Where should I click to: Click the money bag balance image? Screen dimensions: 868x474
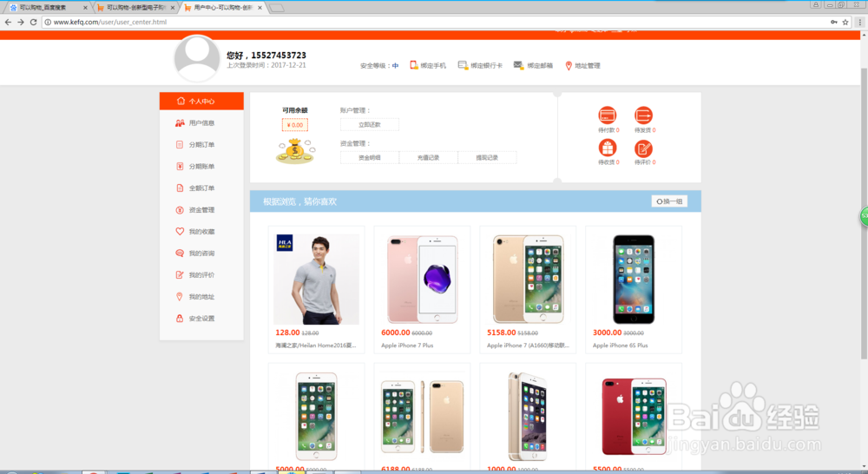point(296,151)
